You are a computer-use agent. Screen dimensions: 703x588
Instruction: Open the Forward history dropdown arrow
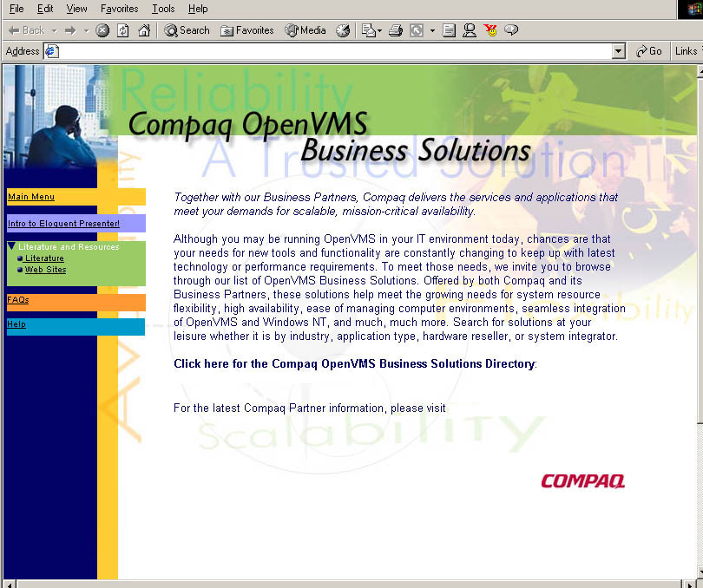click(86, 30)
